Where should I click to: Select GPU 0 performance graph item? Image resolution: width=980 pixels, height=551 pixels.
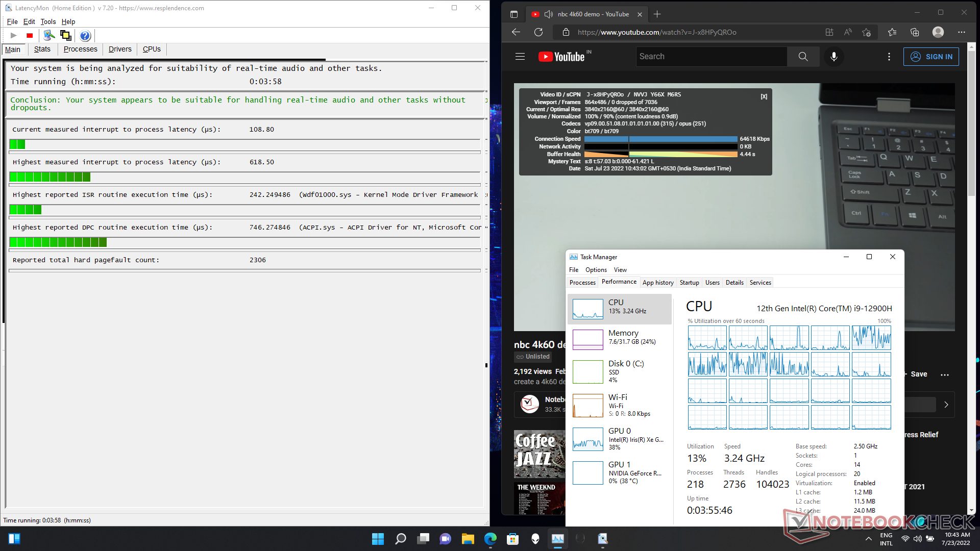pyautogui.click(x=619, y=439)
